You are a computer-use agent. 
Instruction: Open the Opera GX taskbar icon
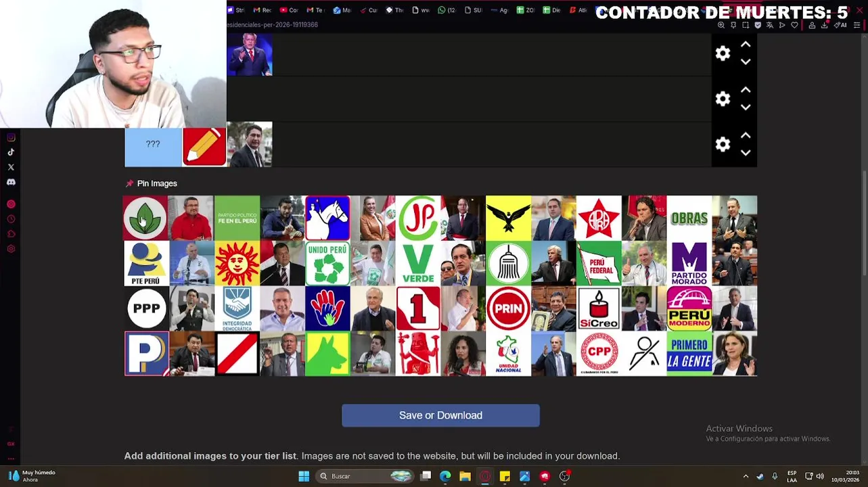click(x=485, y=476)
